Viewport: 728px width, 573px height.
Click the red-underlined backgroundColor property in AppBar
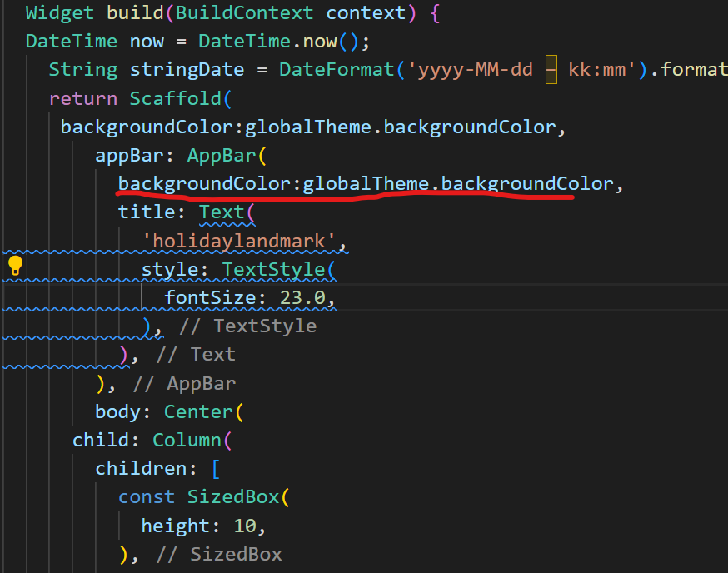(210, 183)
